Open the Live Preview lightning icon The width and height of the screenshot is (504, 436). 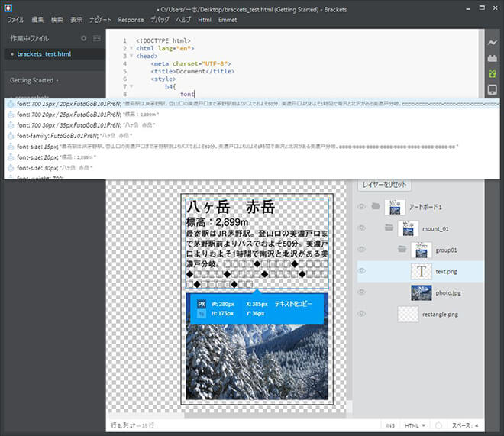click(492, 43)
